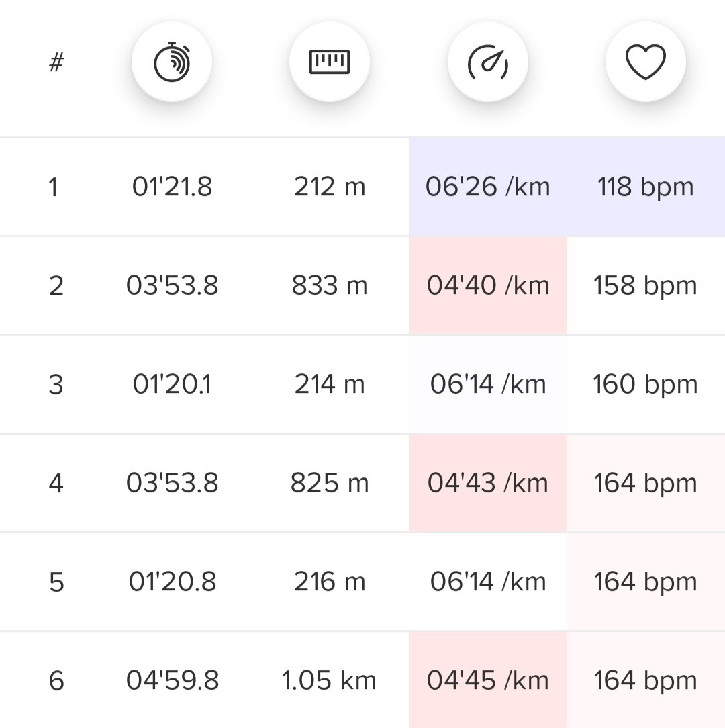
Task: Tap the ruler distance column icon
Action: (330, 62)
